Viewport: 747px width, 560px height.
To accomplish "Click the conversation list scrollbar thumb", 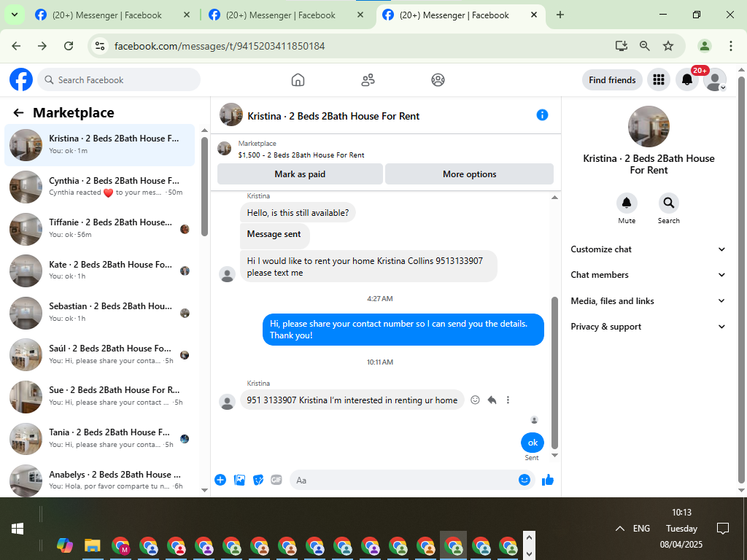I will (x=204, y=187).
